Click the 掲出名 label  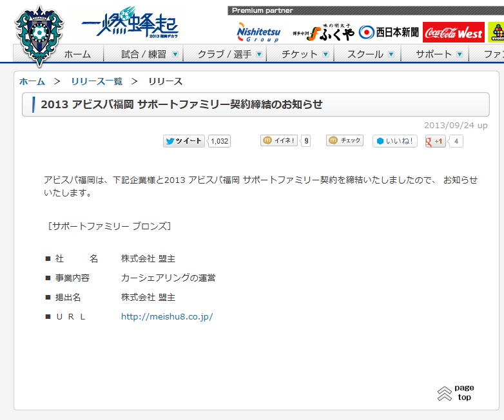click(68, 297)
